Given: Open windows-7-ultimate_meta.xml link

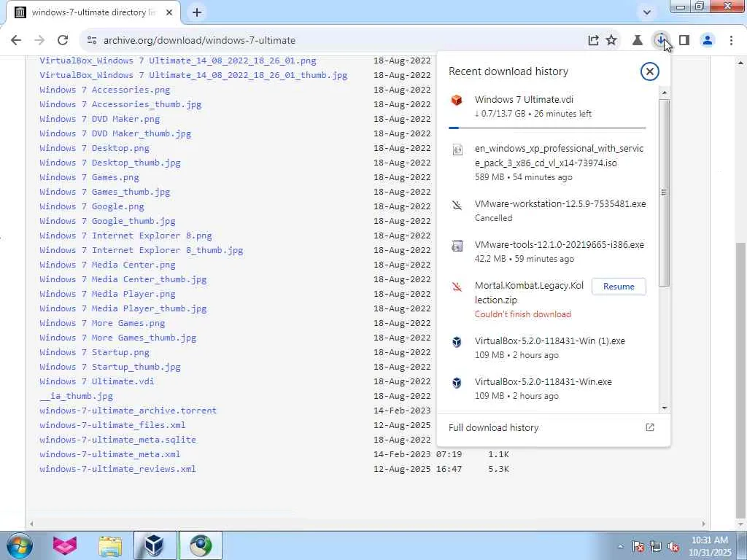Looking at the screenshot, I should 110,454.
